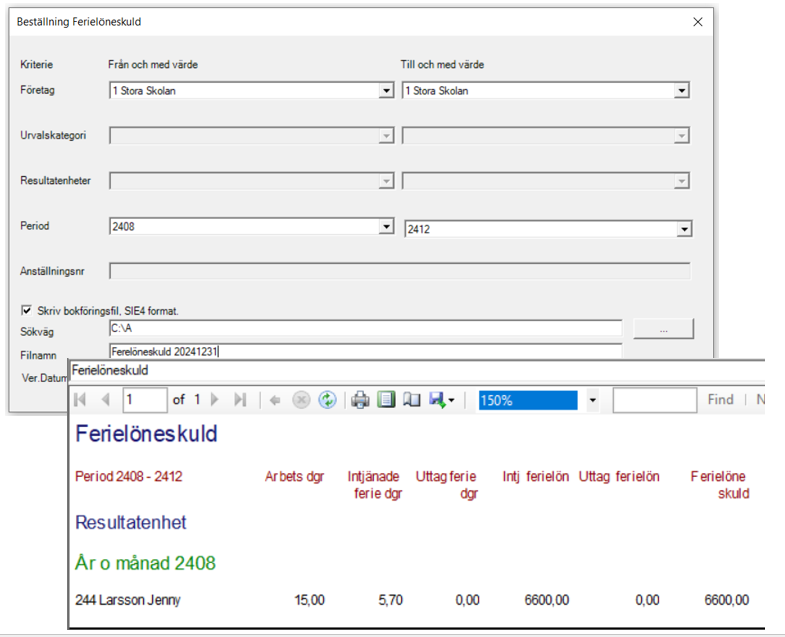Expand the Urvalskategori to dropdown
The image size is (785, 637).
681,136
